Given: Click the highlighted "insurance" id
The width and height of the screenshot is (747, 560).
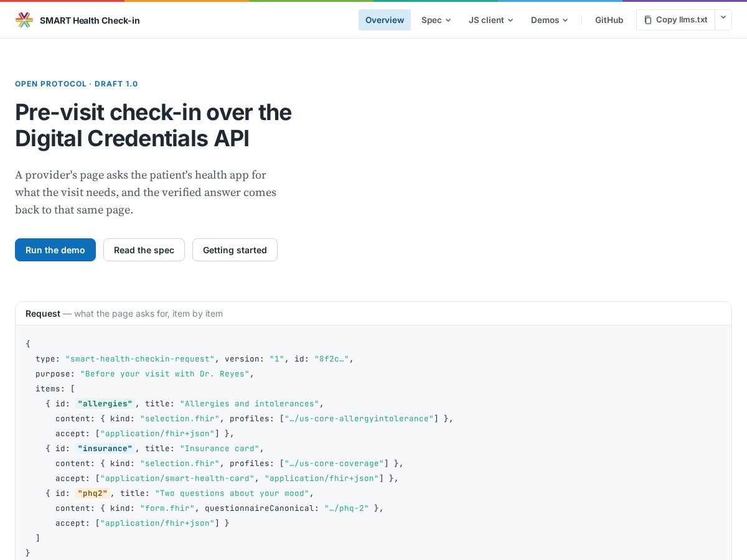Looking at the screenshot, I should coord(105,448).
